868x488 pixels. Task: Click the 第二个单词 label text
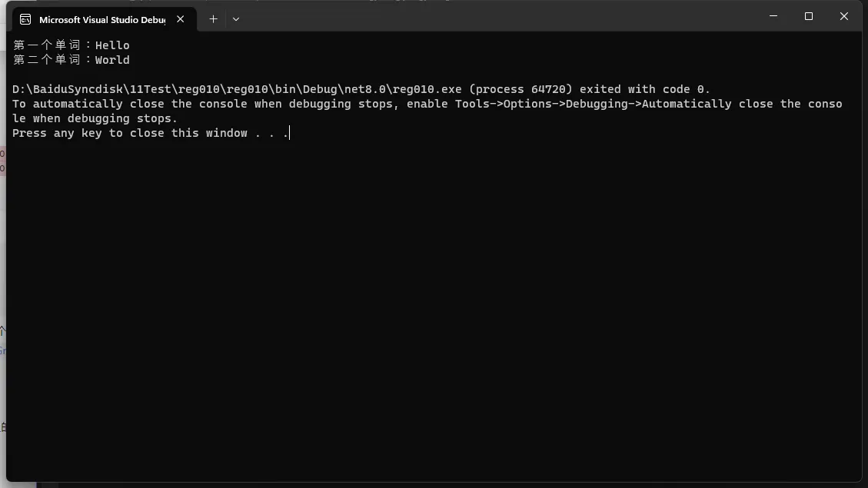click(47, 60)
